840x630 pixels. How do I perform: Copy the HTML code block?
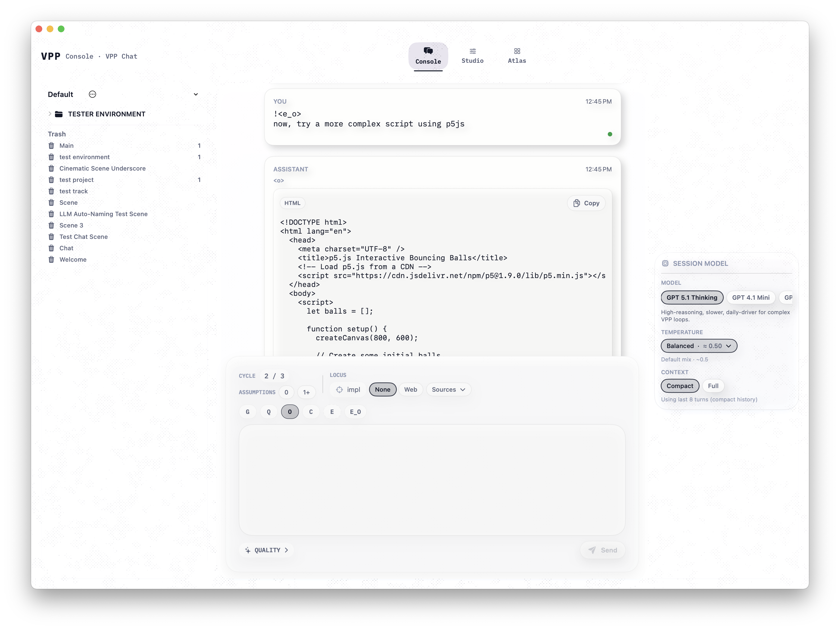[x=586, y=203]
